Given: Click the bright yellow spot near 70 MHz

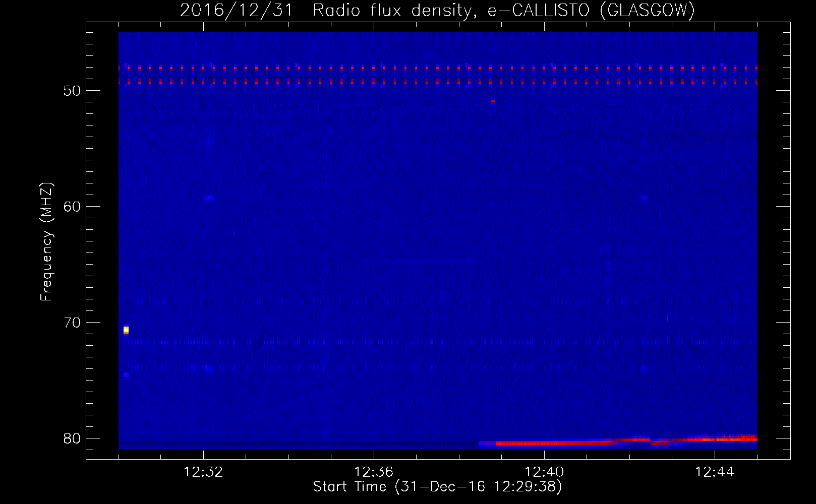Looking at the screenshot, I should tap(126, 330).
